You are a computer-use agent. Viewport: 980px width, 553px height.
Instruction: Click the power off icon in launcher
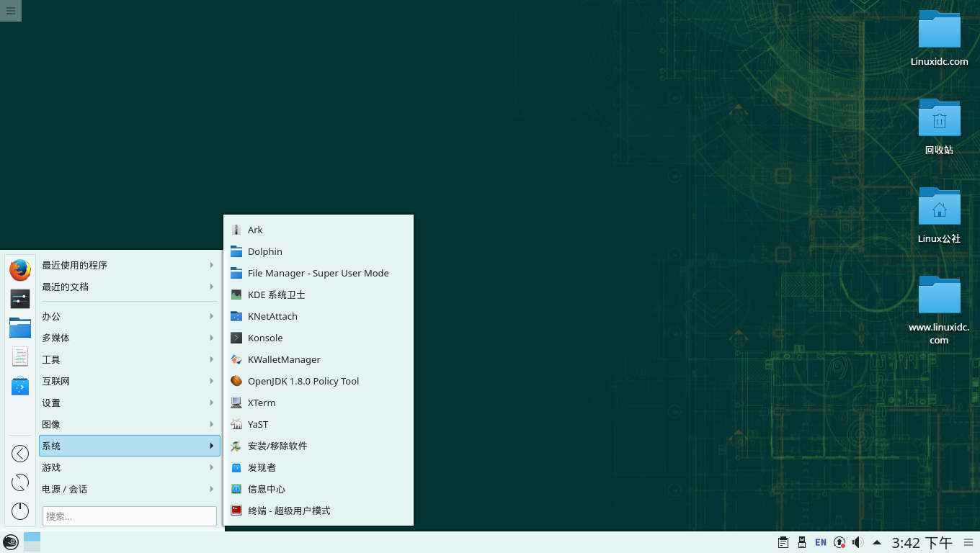(20, 511)
